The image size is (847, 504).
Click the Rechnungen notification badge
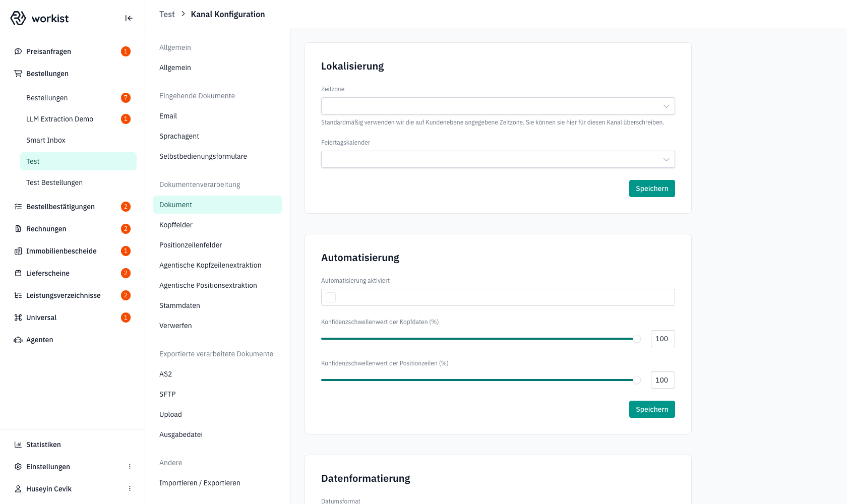pyautogui.click(x=126, y=229)
